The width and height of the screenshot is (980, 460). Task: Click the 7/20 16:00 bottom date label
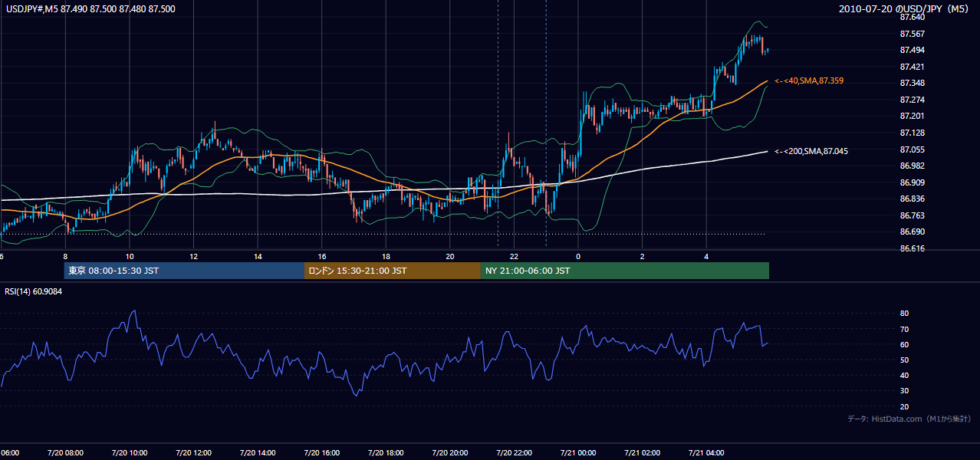pos(321,452)
